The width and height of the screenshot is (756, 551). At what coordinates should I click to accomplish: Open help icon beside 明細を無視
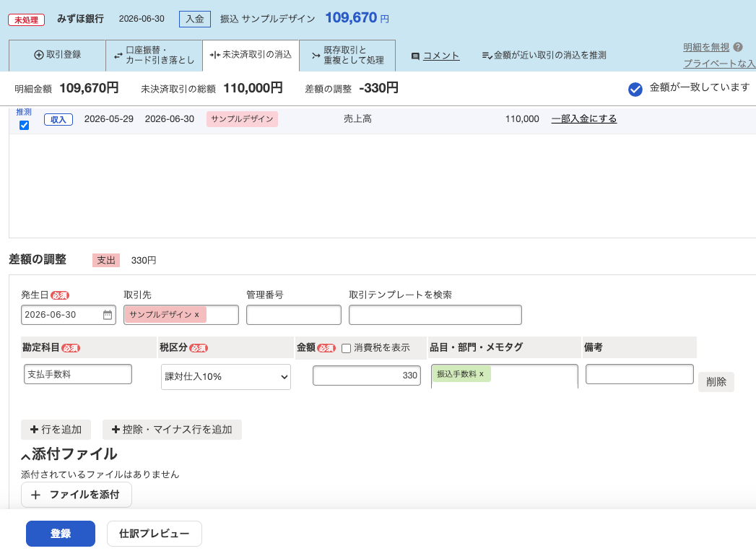click(x=738, y=47)
